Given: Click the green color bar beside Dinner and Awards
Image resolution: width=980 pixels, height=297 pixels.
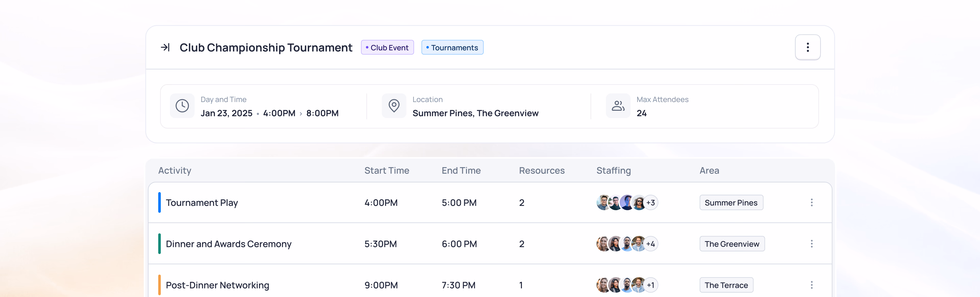Looking at the screenshot, I should pyautogui.click(x=160, y=244).
